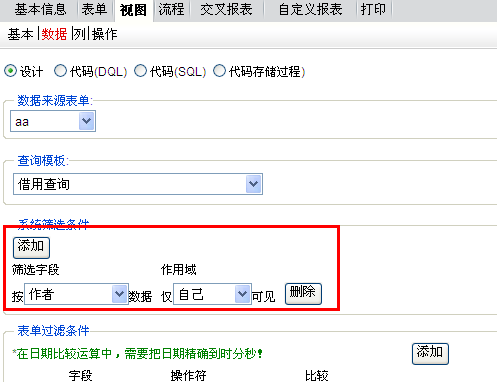Select the 代码存储过程 radio option
The width and height of the screenshot is (497, 382).
click(x=219, y=71)
